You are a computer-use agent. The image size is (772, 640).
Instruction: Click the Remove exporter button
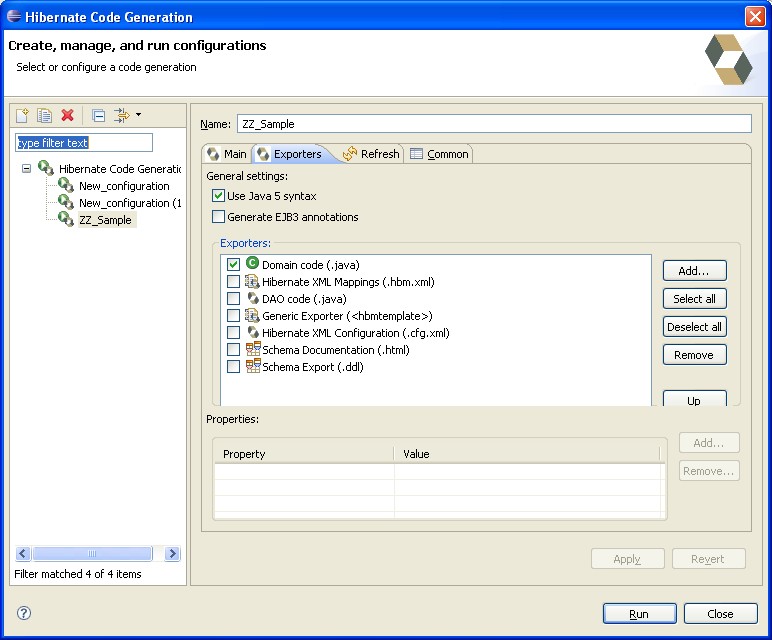(694, 355)
